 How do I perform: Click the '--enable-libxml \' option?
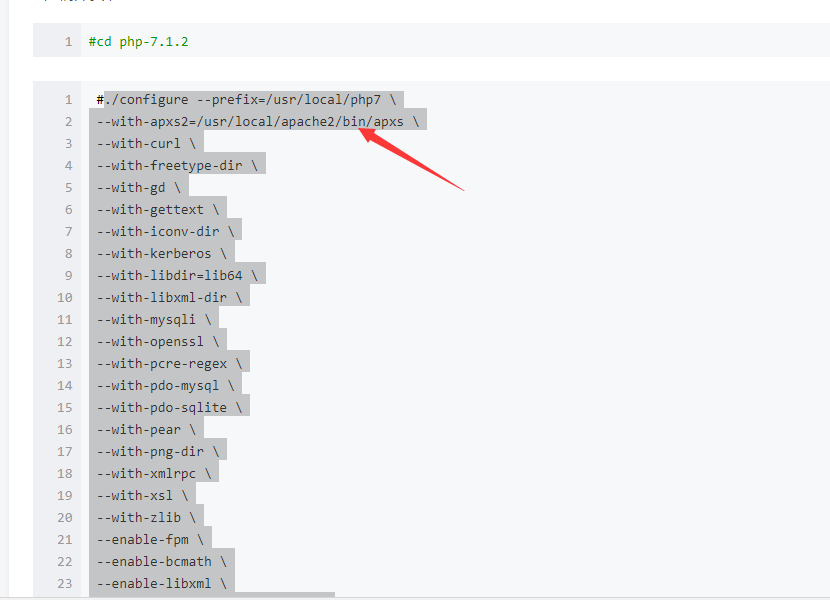[x=161, y=584]
